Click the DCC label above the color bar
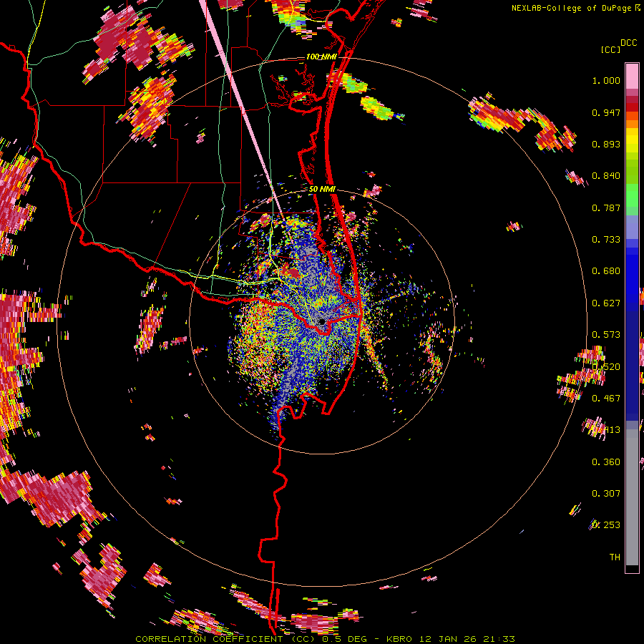 point(628,43)
